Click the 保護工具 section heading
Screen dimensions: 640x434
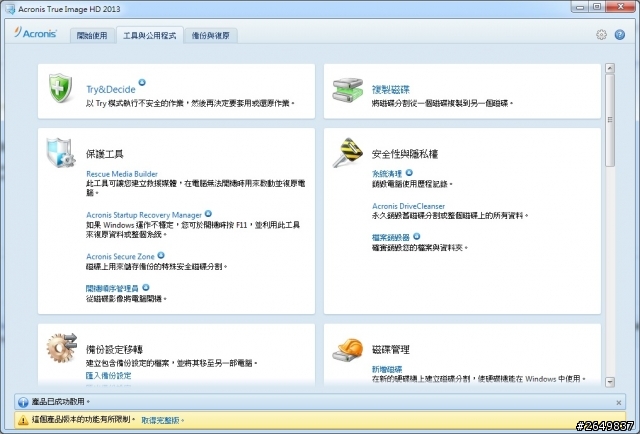[104, 154]
